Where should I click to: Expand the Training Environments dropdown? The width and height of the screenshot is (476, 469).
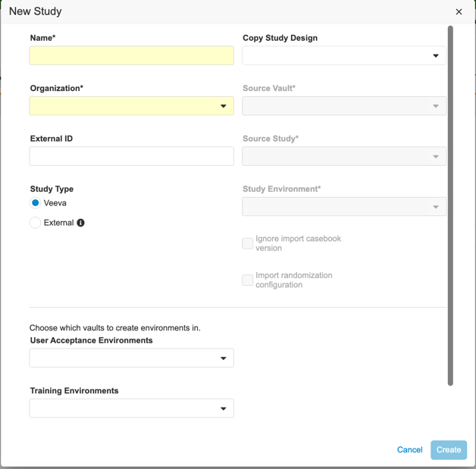(131, 408)
